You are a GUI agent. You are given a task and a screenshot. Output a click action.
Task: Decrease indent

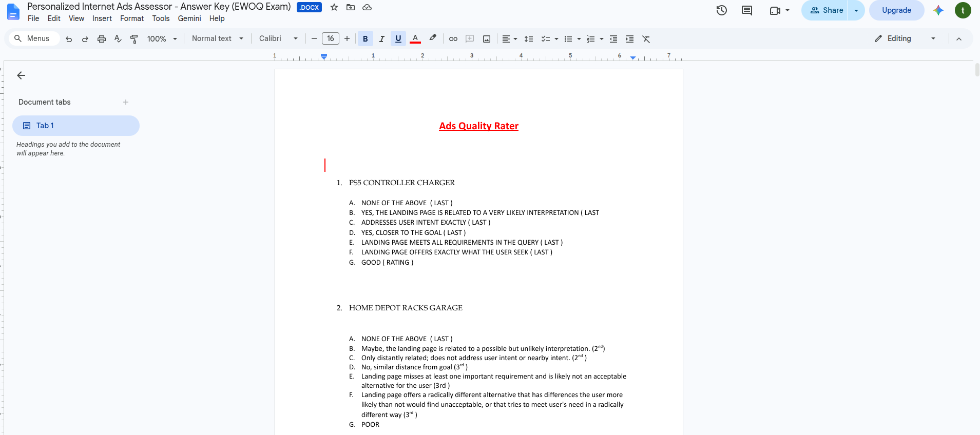(613, 39)
